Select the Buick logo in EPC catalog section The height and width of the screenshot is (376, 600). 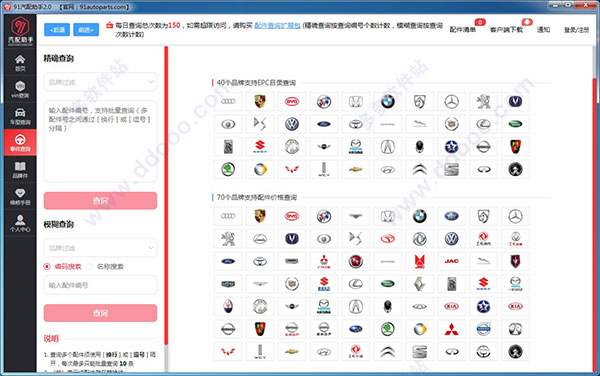(324, 101)
